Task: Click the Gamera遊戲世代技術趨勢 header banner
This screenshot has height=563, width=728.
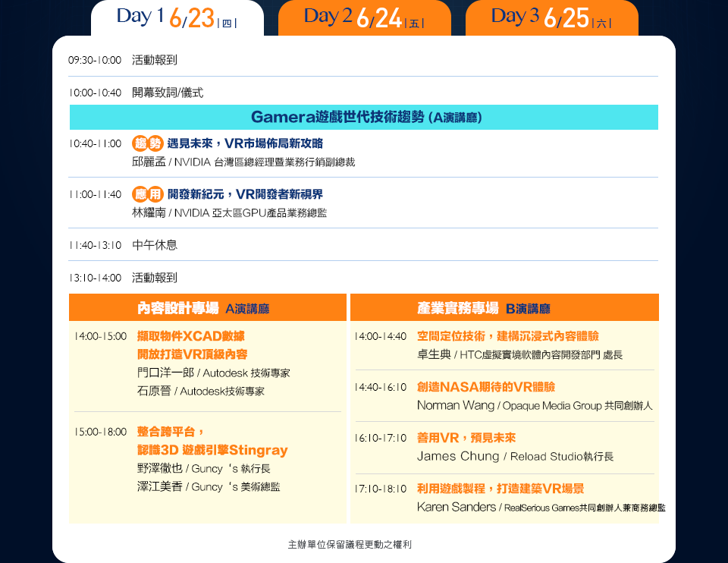Action: pos(364,118)
